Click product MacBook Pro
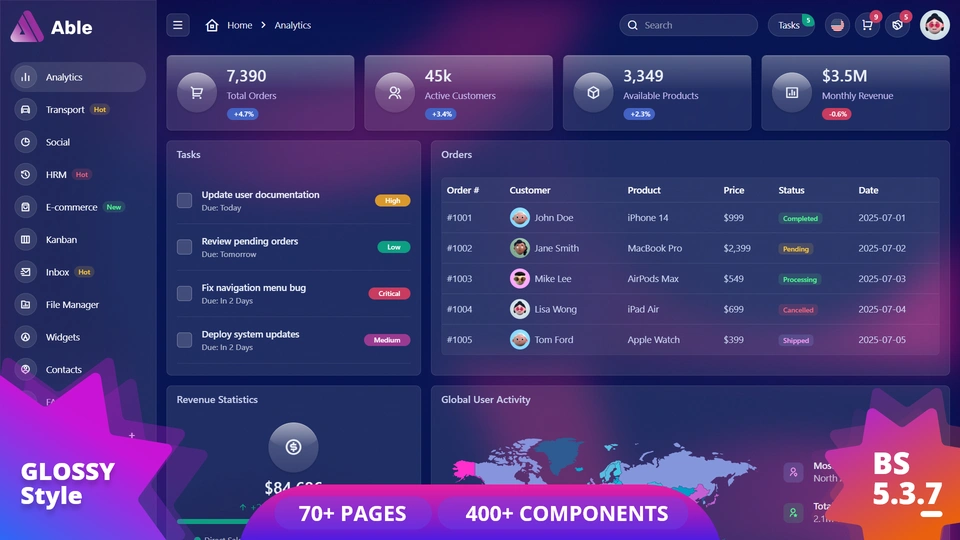This screenshot has height=540, width=960. click(x=654, y=248)
